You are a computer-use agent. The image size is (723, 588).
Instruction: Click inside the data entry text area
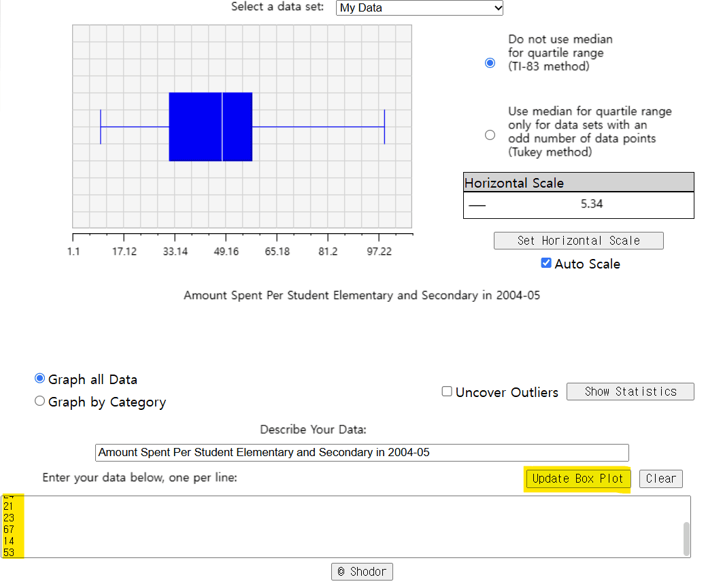coord(340,527)
